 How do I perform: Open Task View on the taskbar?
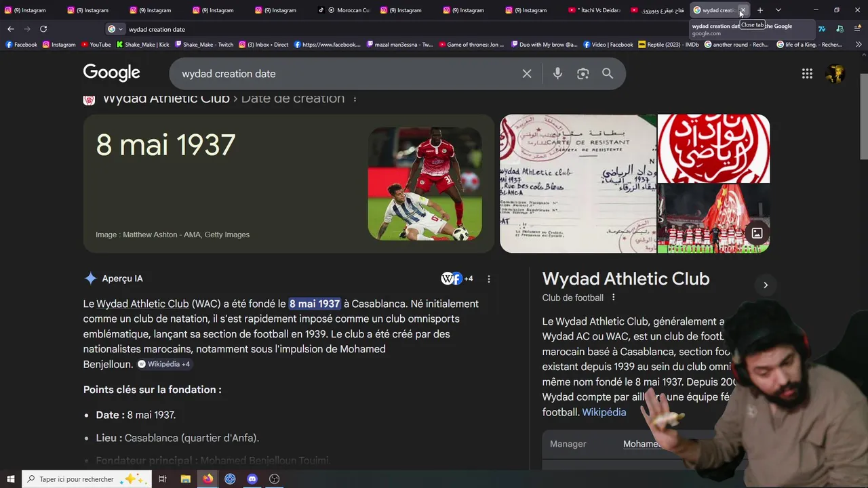[x=163, y=479]
